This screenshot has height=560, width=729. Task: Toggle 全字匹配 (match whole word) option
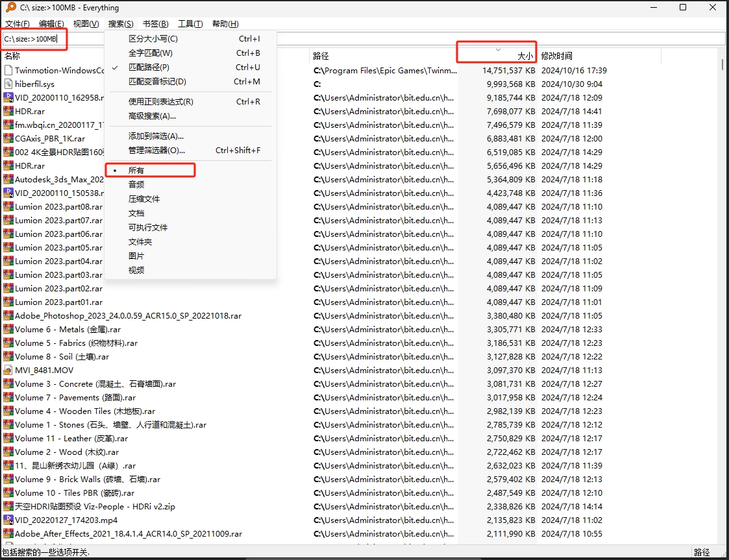point(191,53)
